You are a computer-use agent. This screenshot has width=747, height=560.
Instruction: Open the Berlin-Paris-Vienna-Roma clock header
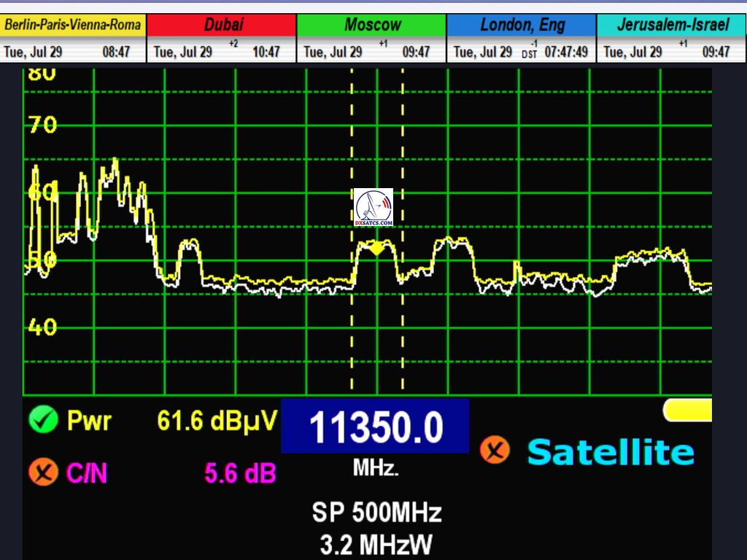pyautogui.click(x=73, y=25)
